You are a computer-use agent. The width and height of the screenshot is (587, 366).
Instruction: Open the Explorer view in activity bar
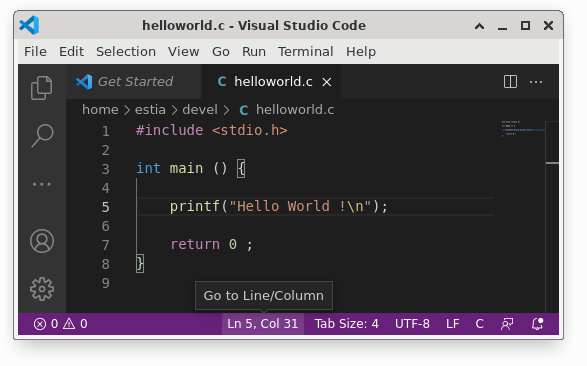[42, 88]
